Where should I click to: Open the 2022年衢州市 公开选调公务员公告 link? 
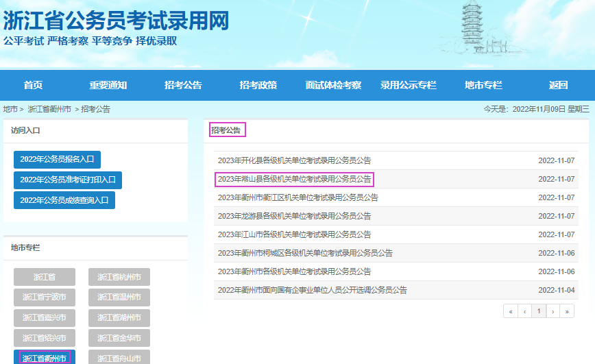[312, 290]
